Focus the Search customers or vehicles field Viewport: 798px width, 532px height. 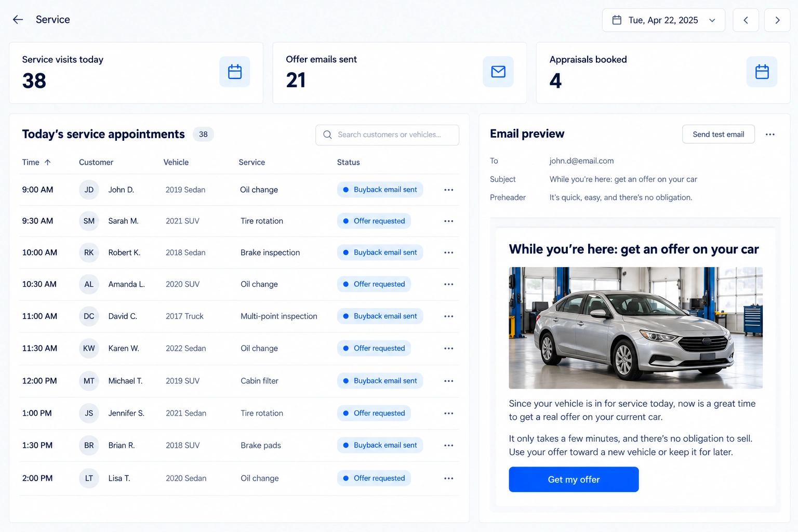point(387,135)
